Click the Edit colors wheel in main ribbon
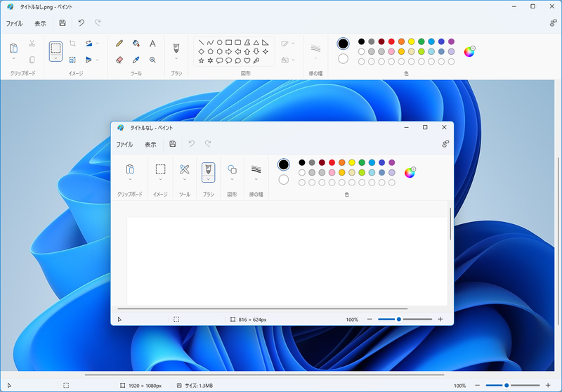The image size is (562, 392). pos(469,51)
